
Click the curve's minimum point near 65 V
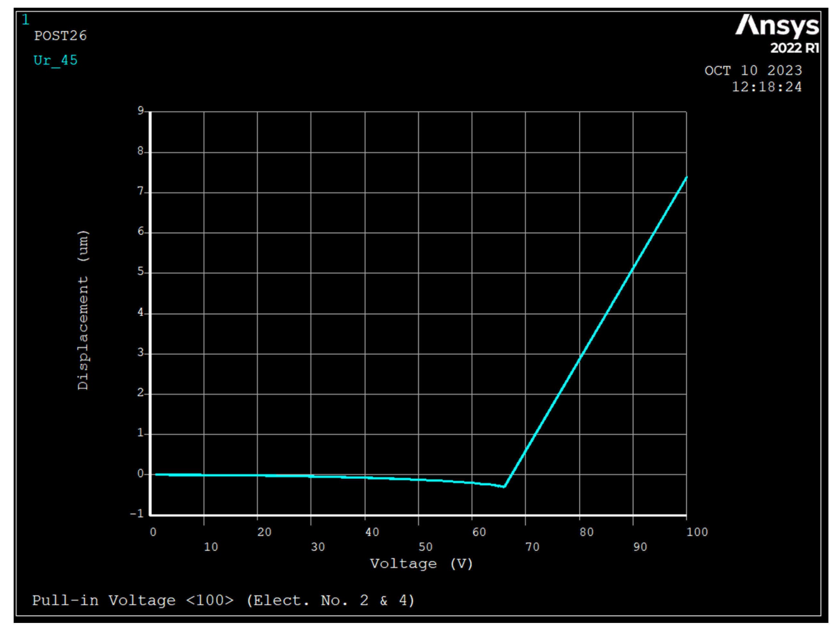(504, 488)
